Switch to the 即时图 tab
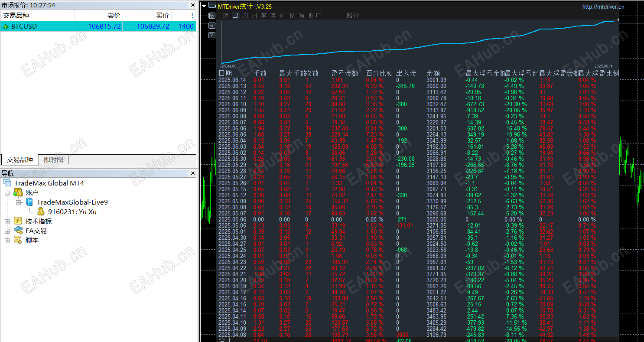Screen dimensions: 644x342 point(53,160)
